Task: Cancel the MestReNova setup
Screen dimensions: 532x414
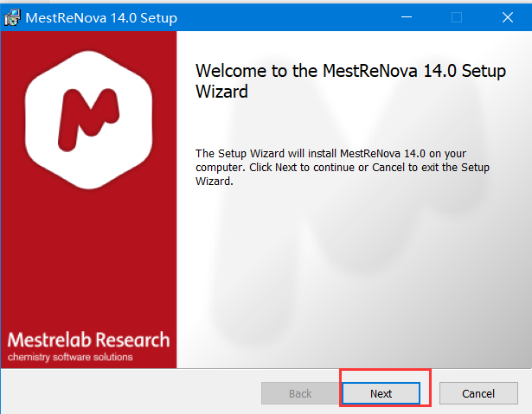Action: pyautogui.click(x=478, y=393)
